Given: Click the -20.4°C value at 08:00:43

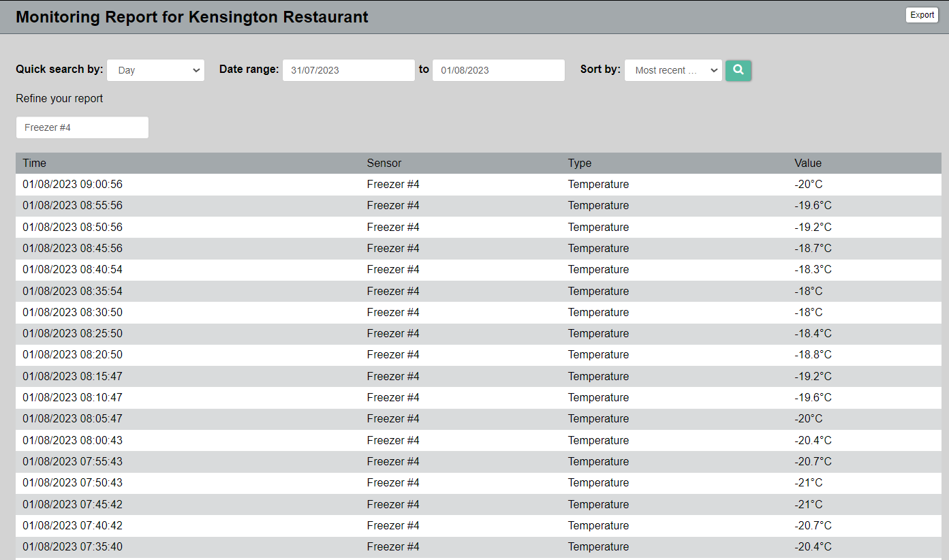Looking at the screenshot, I should 813,440.
